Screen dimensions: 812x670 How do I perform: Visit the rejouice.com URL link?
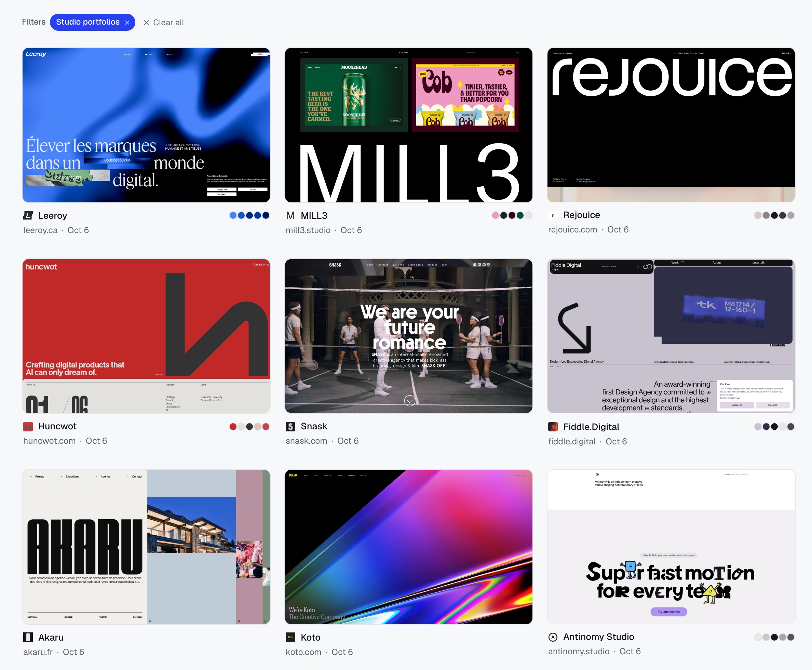(572, 230)
